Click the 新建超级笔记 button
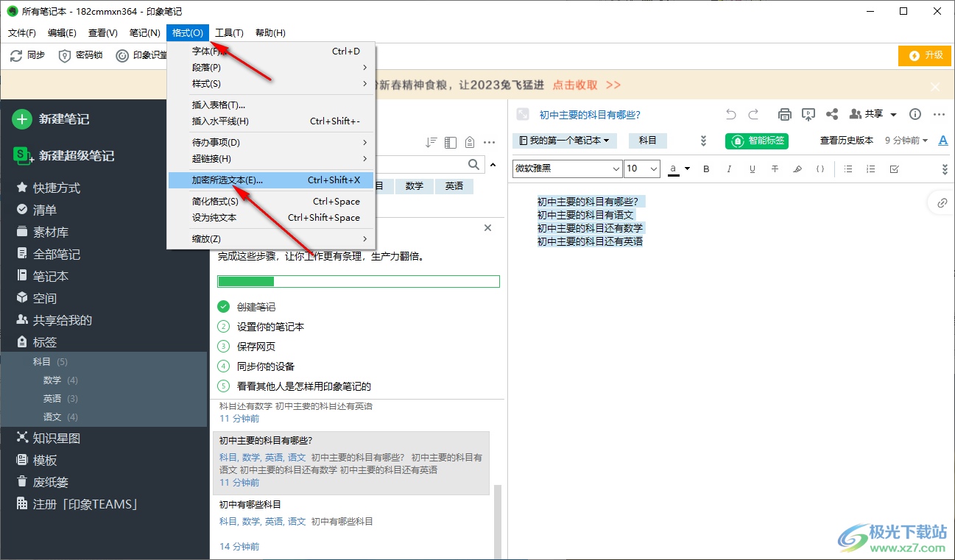This screenshot has width=955, height=560. click(64, 156)
